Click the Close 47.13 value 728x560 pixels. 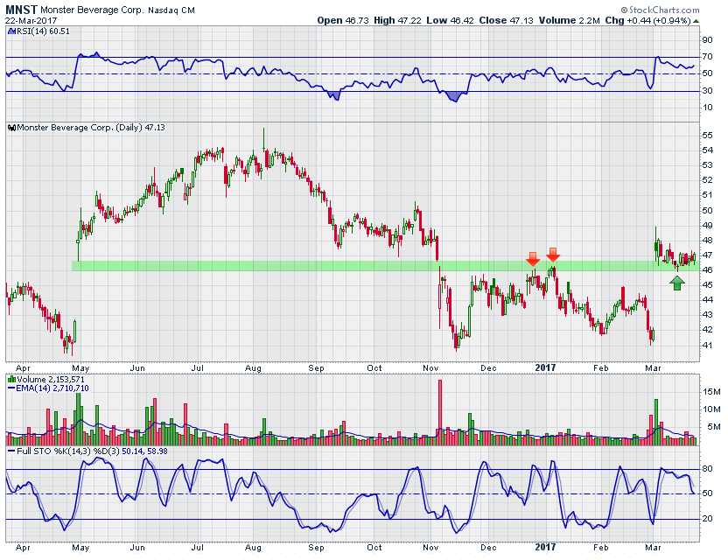click(506, 20)
